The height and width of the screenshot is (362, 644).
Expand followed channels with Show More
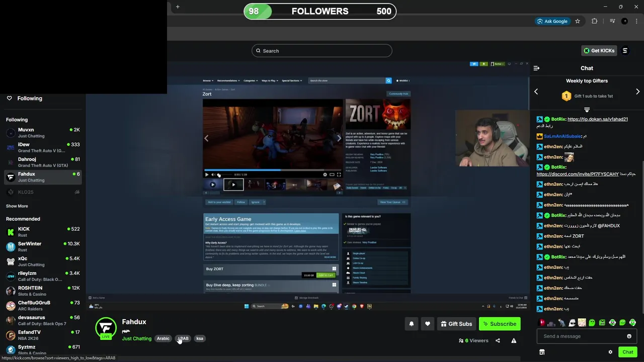point(17,206)
